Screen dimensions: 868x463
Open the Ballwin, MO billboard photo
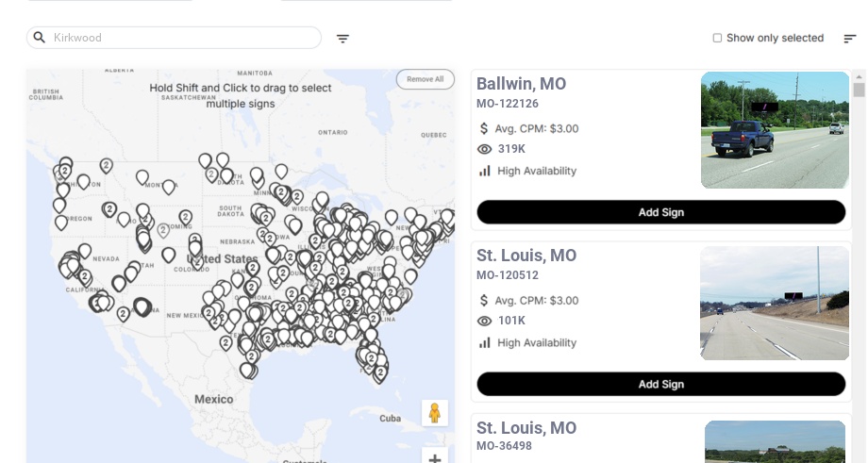[x=775, y=130]
